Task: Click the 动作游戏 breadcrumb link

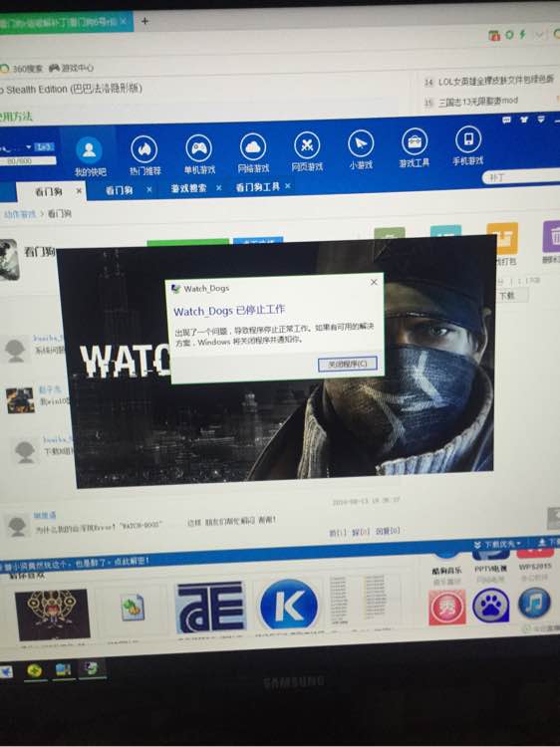Action: click(x=20, y=214)
